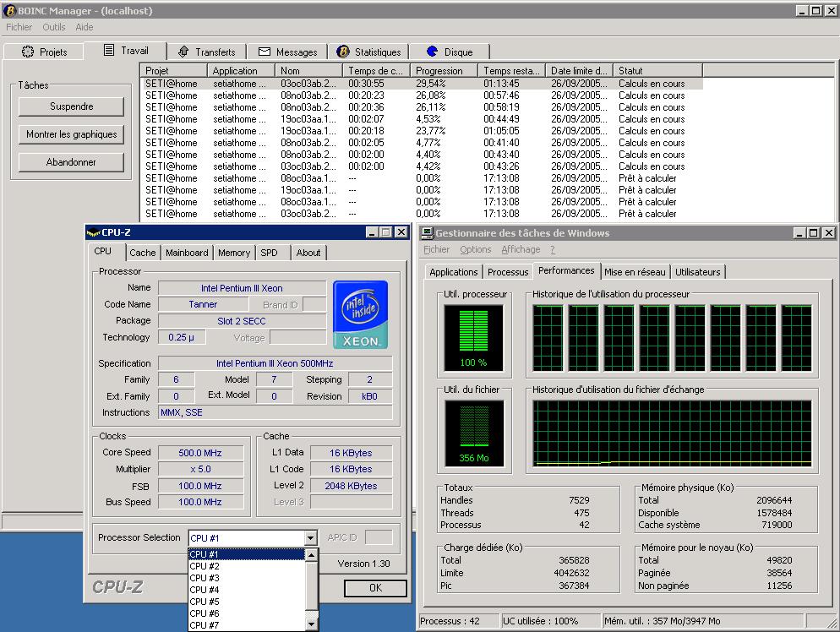Click the Messages envelope icon

click(265, 52)
